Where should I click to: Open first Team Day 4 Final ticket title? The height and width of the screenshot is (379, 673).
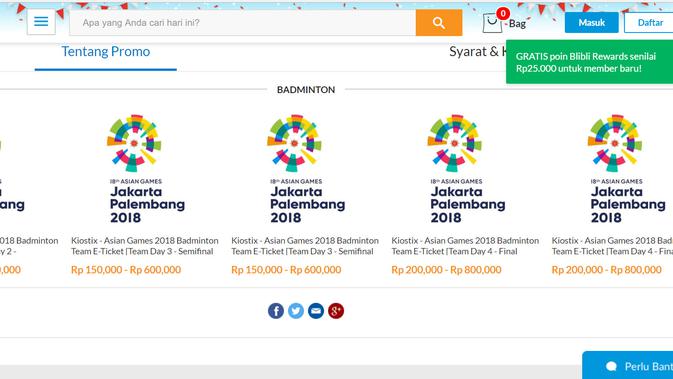tap(465, 246)
